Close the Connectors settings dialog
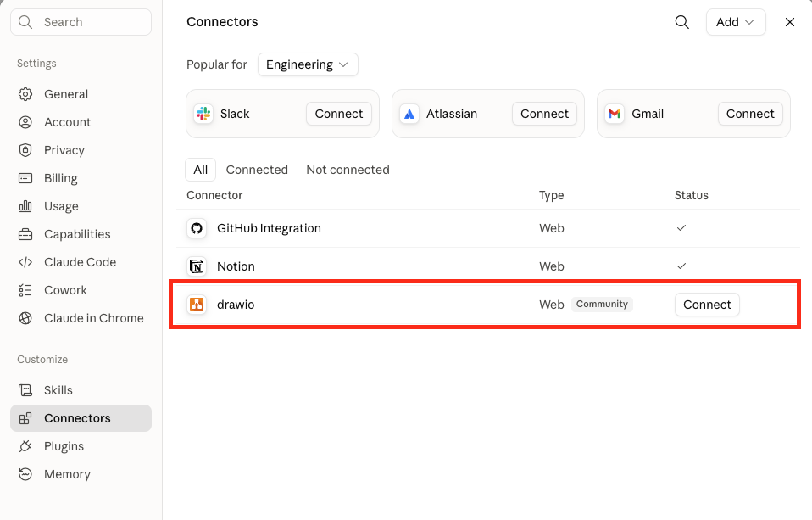The height and width of the screenshot is (520, 812). [x=790, y=22]
